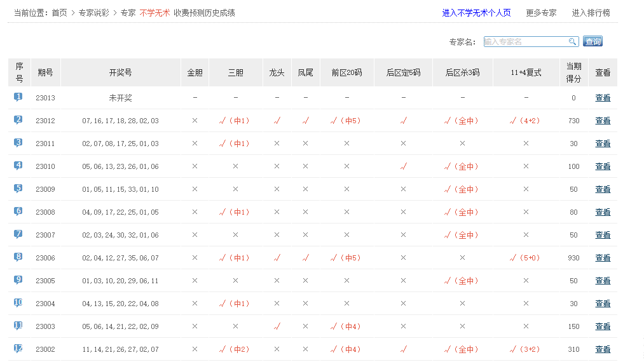Click 查看 for issue 23012
644x362 pixels.
(603, 121)
